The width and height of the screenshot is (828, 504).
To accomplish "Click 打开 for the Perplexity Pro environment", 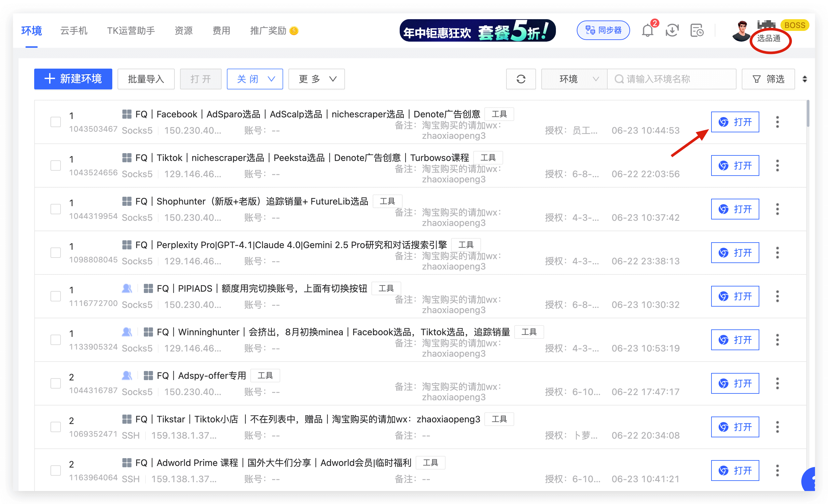I will pyautogui.click(x=735, y=253).
